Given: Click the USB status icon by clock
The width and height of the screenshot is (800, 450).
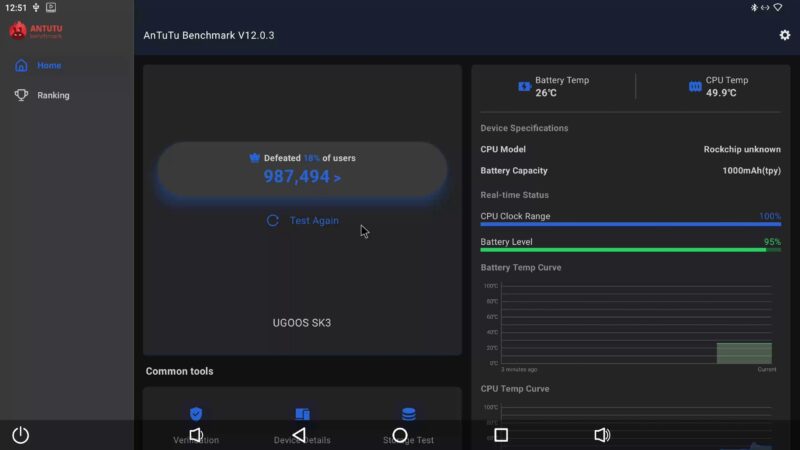Looking at the screenshot, I should pyautogui.click(x=36, y=8).
